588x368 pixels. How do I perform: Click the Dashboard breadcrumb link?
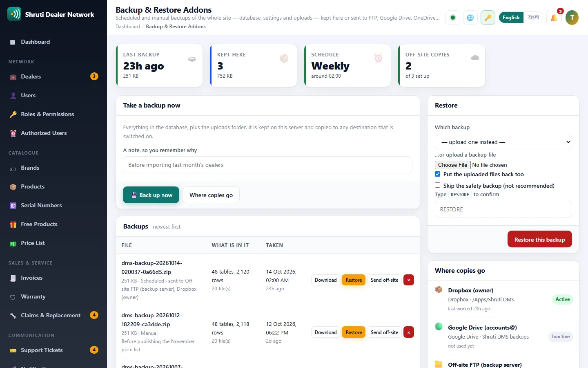(x=128, y=27)
